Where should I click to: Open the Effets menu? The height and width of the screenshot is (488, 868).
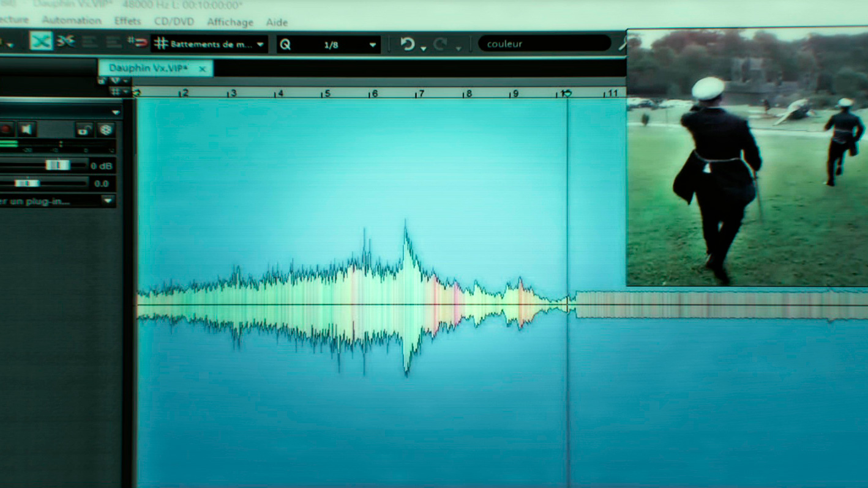127,21
